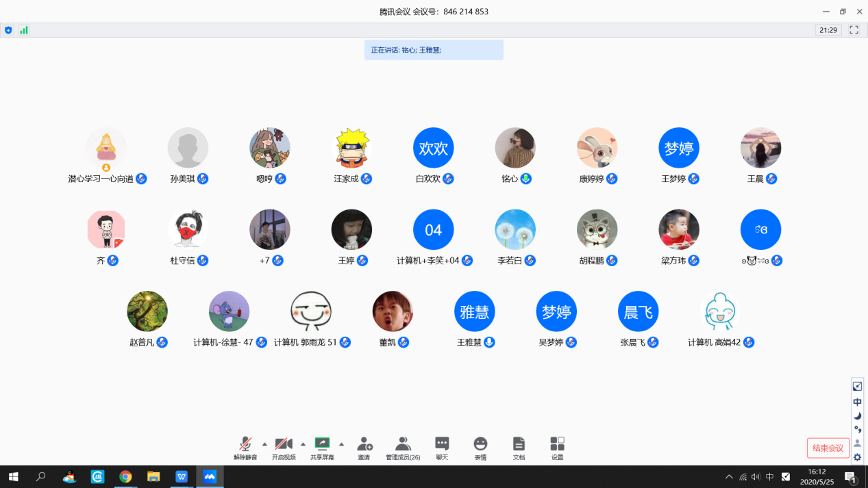This screenshot has height=488, width=868.
Task: Open the 邀请 invite icon
Action: [364, 445]
